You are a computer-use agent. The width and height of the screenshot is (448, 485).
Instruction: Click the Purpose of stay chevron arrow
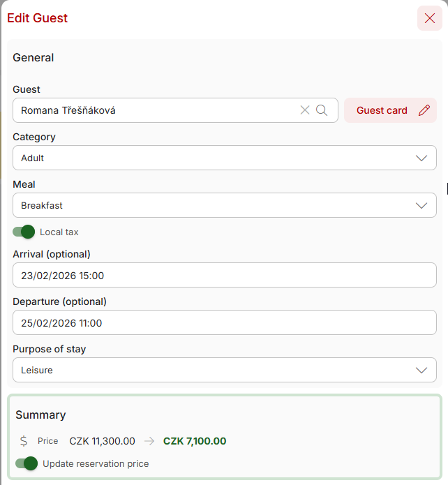(421, 370)
